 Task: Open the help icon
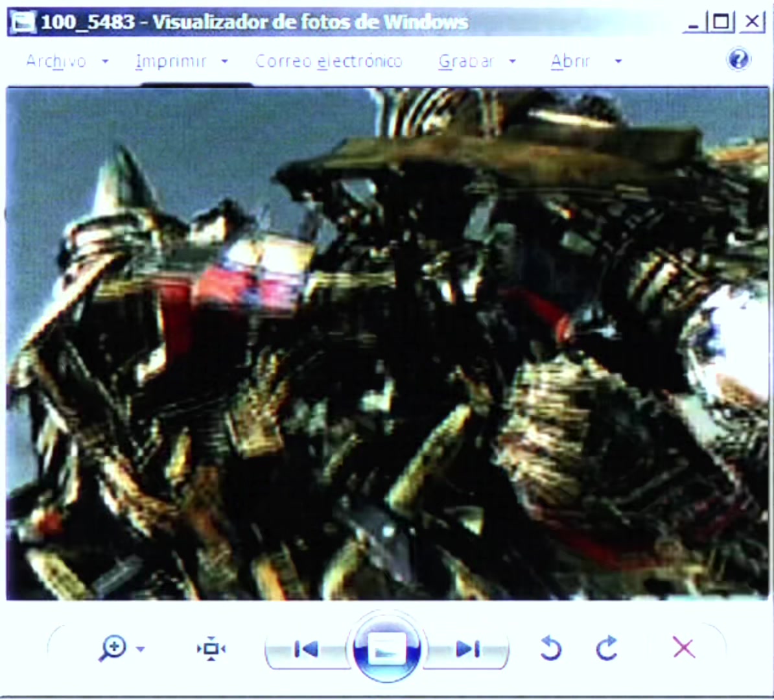point(738,60)
